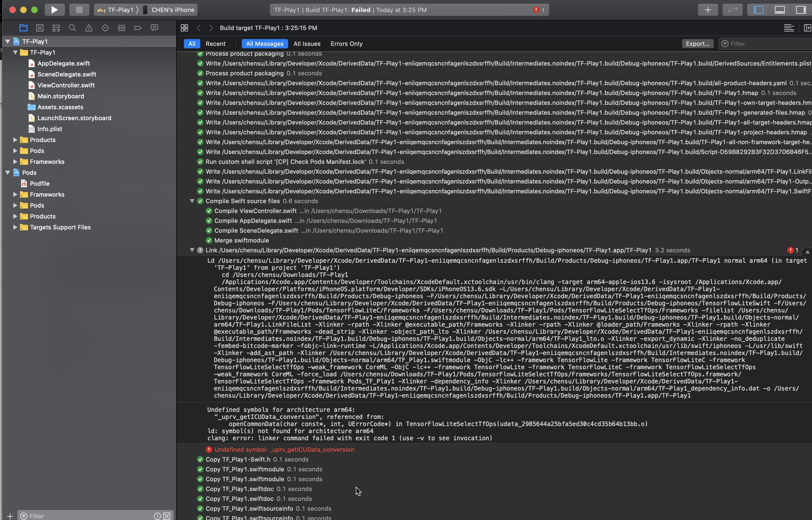
Task: Select the All Messages filter
Action: click(x=264, y=43)
